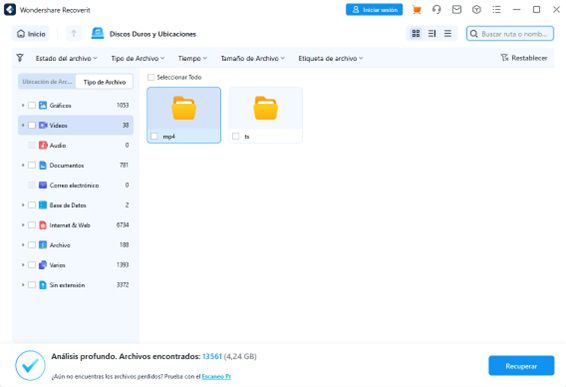Check the Sin extensión checkbox

tap(32, 285)
